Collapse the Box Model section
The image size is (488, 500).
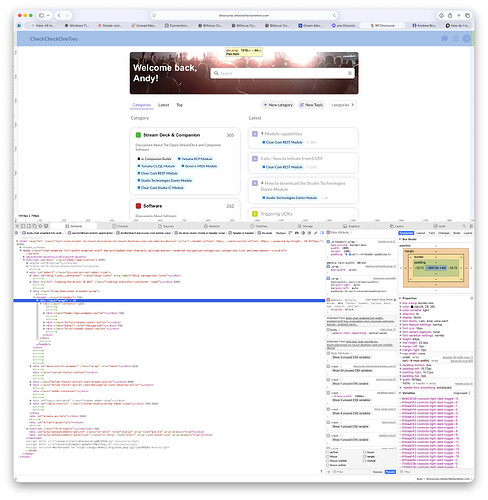[400, 239]
